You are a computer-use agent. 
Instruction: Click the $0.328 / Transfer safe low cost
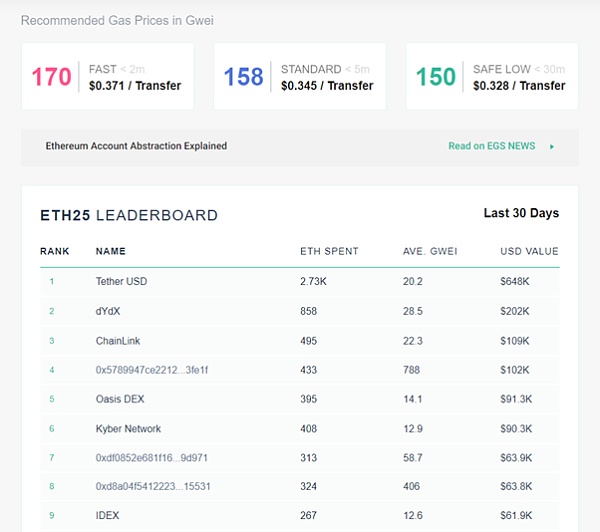coord(519,86)
